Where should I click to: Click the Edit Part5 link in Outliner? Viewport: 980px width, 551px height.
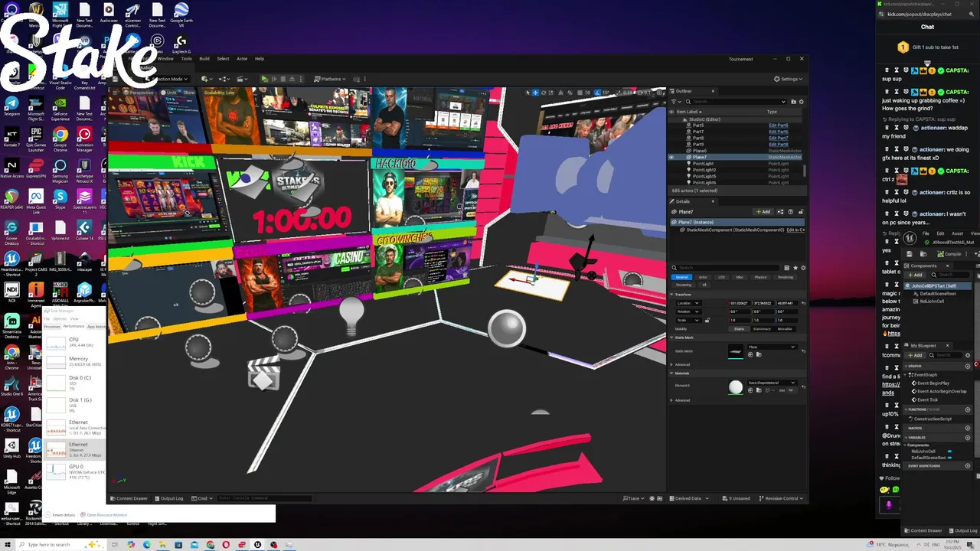tap(779, 126)
